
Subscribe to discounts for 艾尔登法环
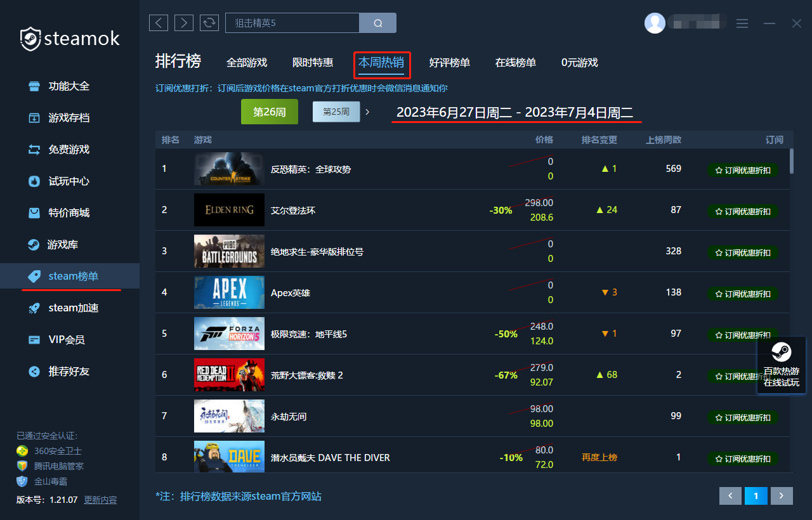tap(743, 211)
